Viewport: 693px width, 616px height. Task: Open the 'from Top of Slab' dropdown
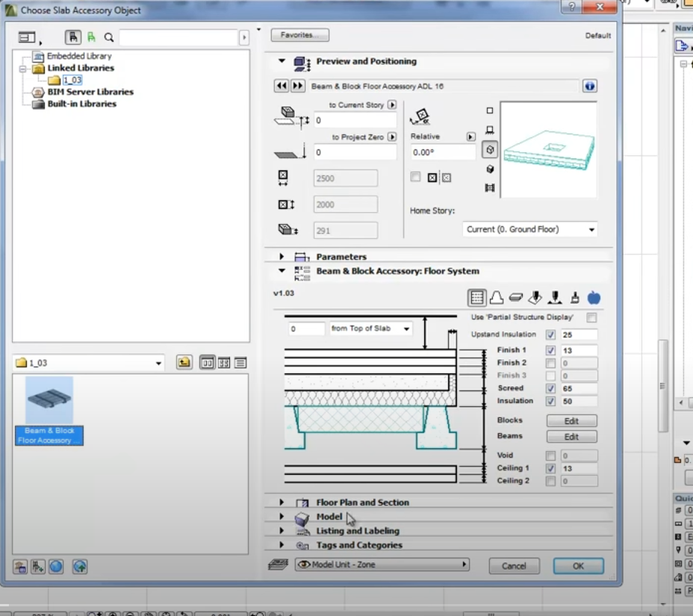click(371, 329)
